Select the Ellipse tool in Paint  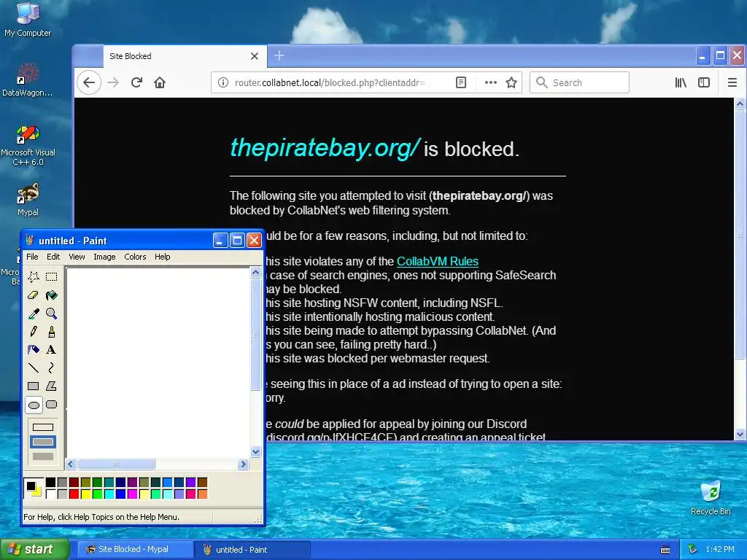pos(34,405)
